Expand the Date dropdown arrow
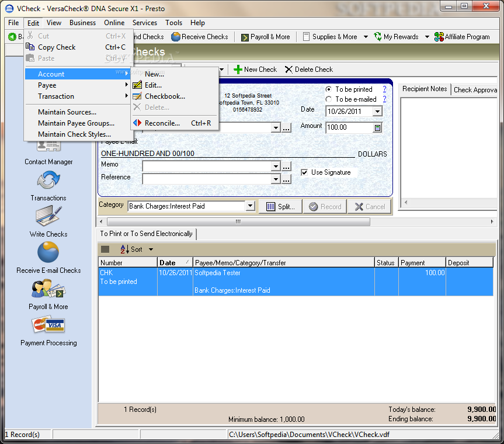Viewport: 504px width, 444px height. [377, 112]
